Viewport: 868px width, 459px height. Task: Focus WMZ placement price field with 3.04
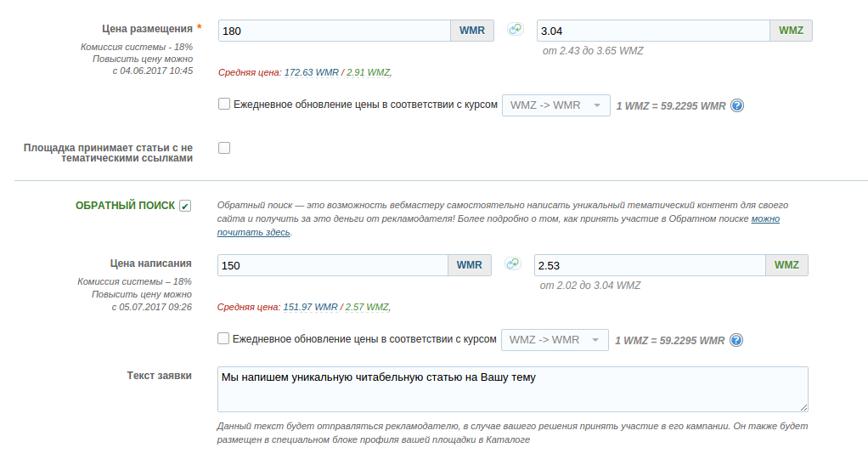tap(653, 31)
